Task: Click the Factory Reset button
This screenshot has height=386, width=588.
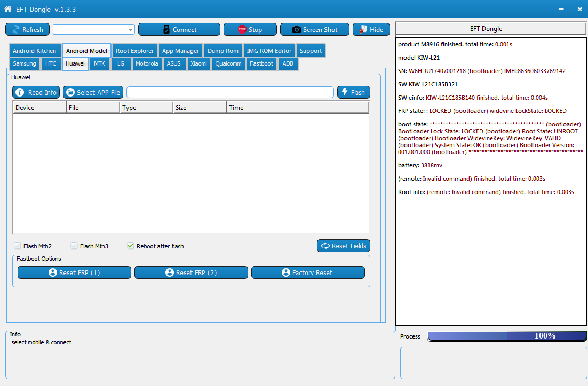Action: [x=308, y=272]
